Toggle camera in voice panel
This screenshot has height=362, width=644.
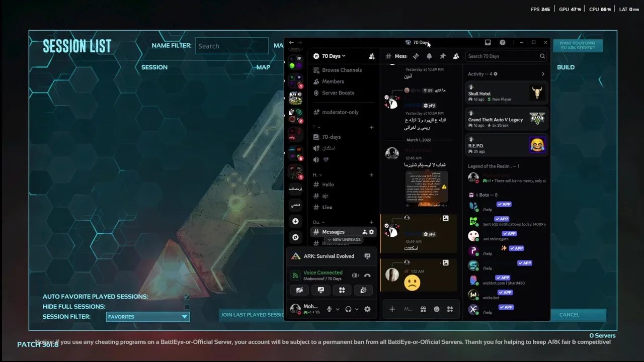click(x=299, y=290)
